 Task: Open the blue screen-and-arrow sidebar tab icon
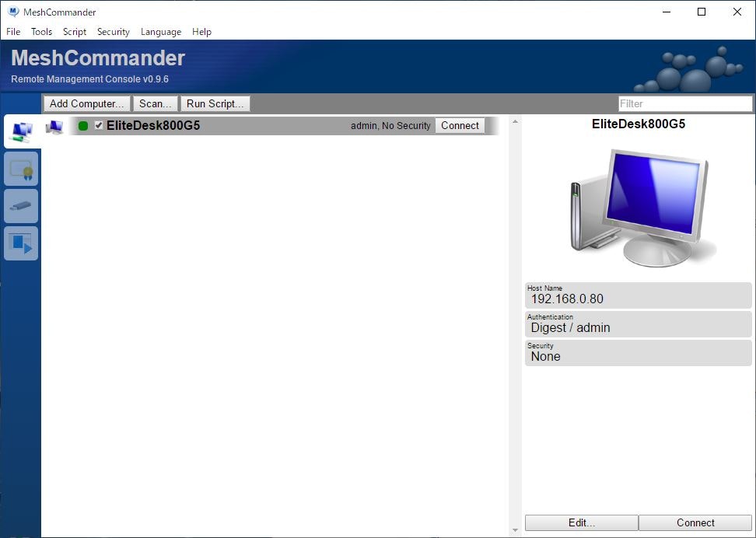pyautogui.click(x=21, y=243)
